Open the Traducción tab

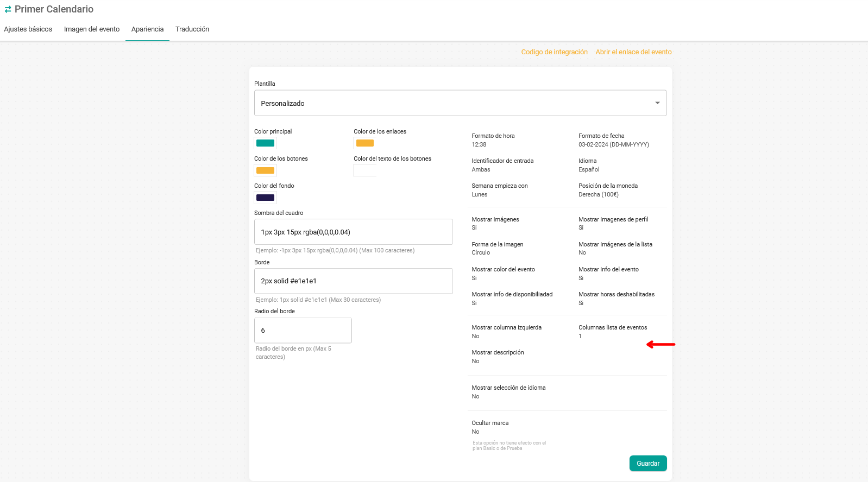[192, 29]
